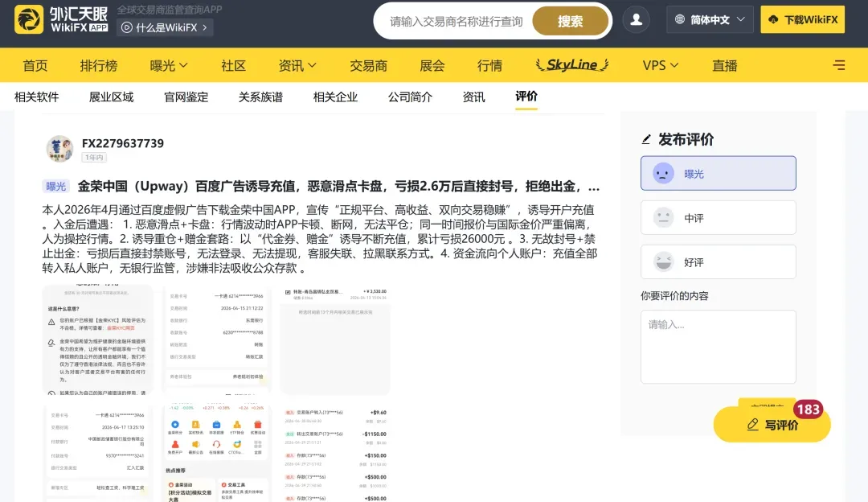Click the FX2279637739 user avatar
The height and width of the screenshot is (502, 868).
tap(59, 149)
